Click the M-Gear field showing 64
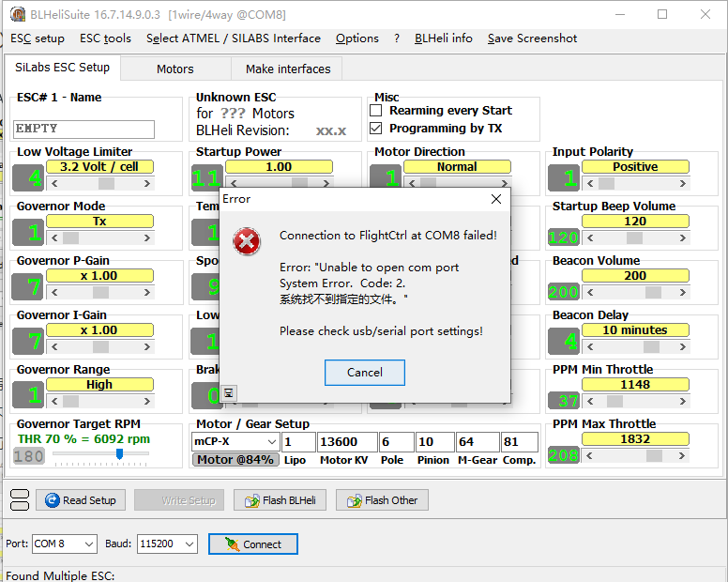The image size is (728, 582). (478, 442)
